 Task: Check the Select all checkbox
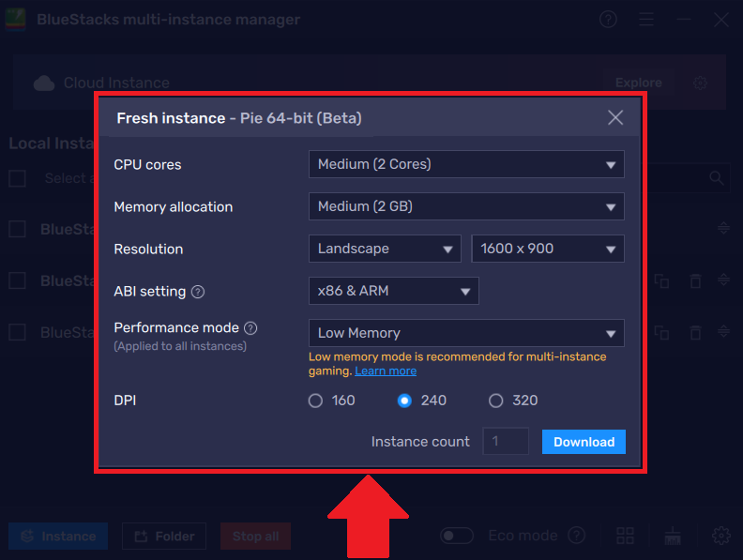coord(18,178)
